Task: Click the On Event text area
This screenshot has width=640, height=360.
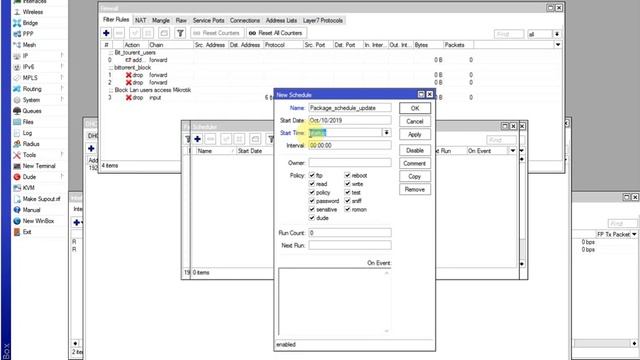Action: [x=334, y=302]
